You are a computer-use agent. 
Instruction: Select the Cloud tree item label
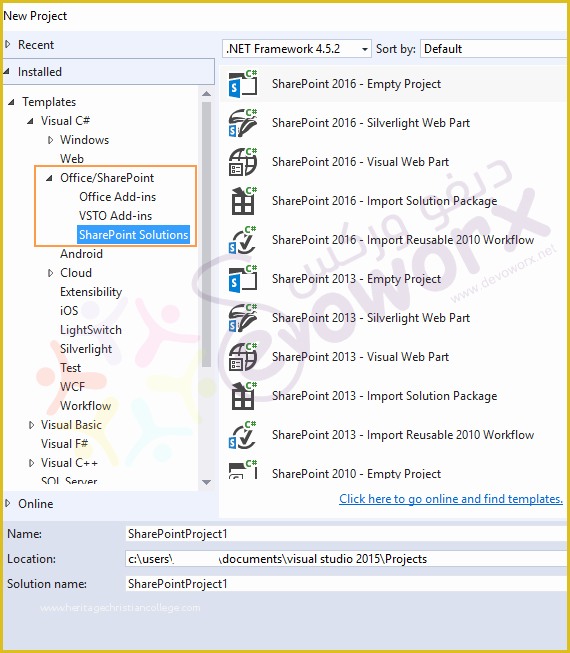tap(76, 273)
